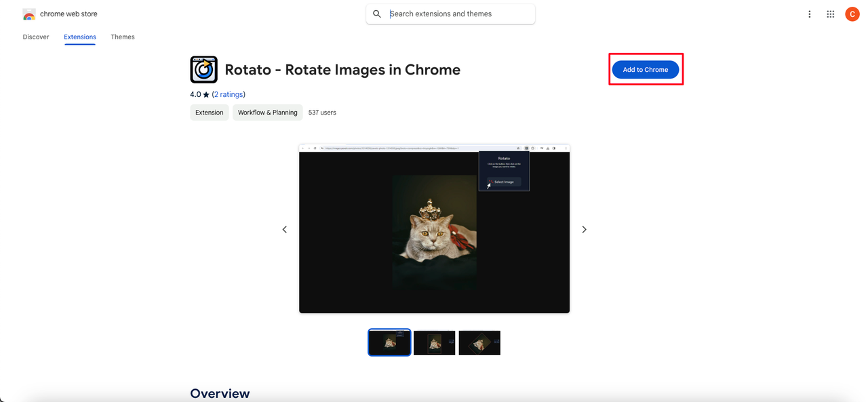Screen dimensions: 868x402
Task: Go to the Themes tab
Action: click(x=123, y=37)
